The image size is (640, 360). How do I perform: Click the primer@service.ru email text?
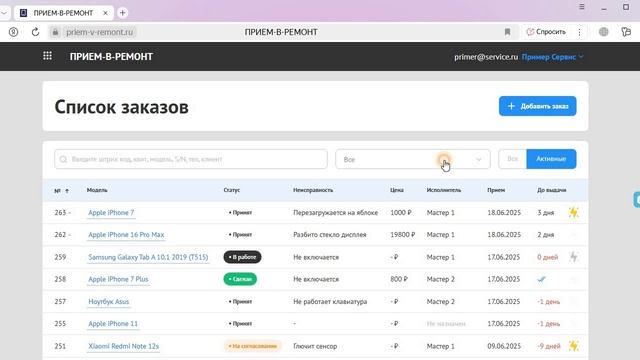pyautogui.click(x=486, y=57)
